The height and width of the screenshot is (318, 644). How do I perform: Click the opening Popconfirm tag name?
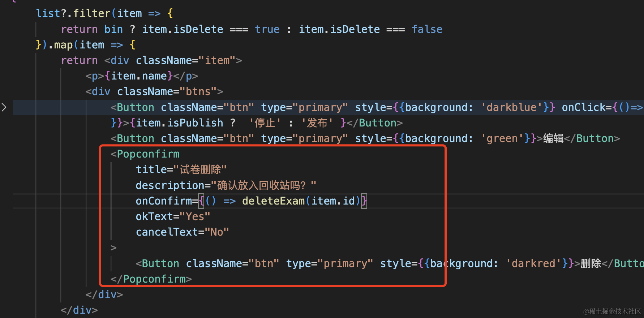(x=148, y=154)
